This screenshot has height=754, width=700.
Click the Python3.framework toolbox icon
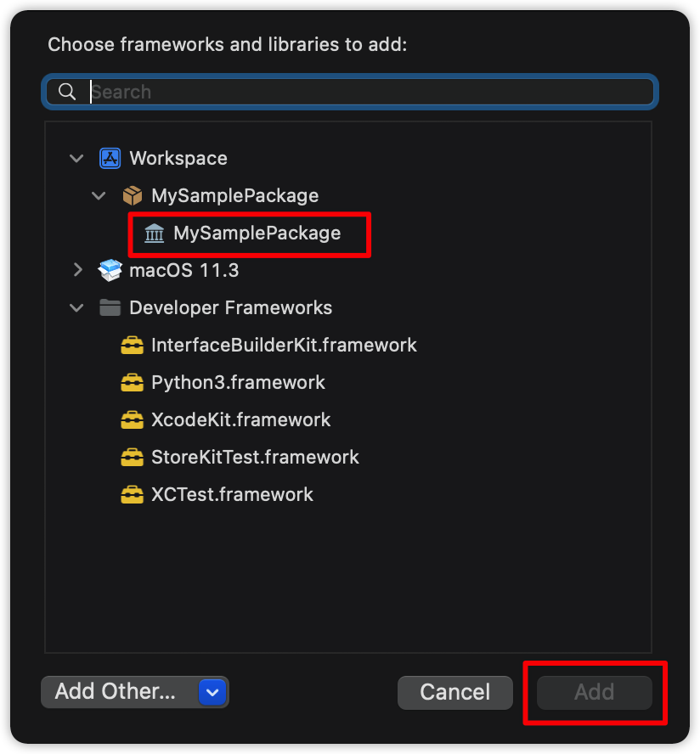coord(132,382)
